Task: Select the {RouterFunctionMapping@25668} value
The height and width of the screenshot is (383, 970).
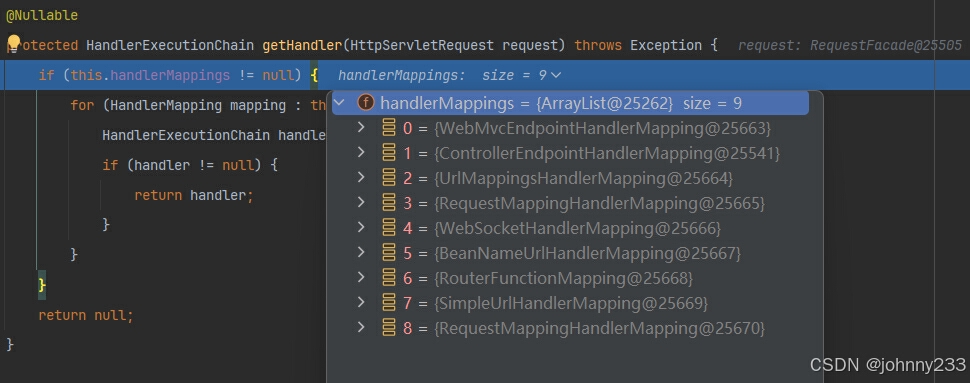Action: point(564,279)
